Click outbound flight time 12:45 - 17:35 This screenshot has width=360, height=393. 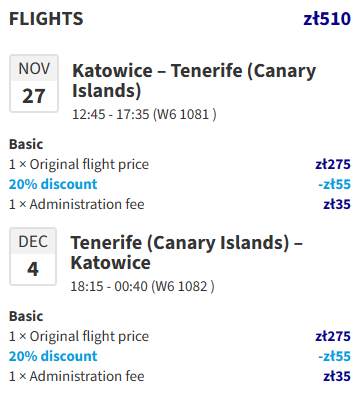111,114
